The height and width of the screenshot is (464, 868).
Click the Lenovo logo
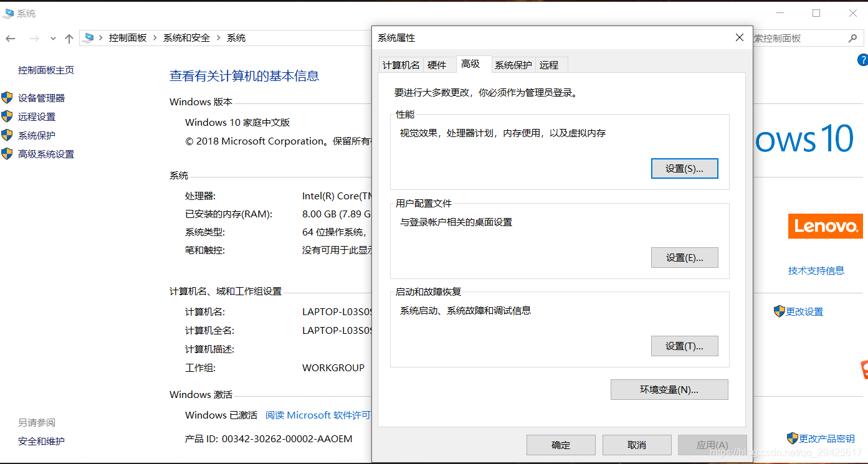pyautogui.click(x=826, y=226)
